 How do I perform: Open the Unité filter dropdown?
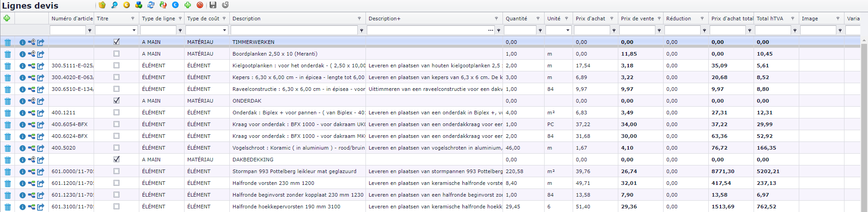coord(568,30)
